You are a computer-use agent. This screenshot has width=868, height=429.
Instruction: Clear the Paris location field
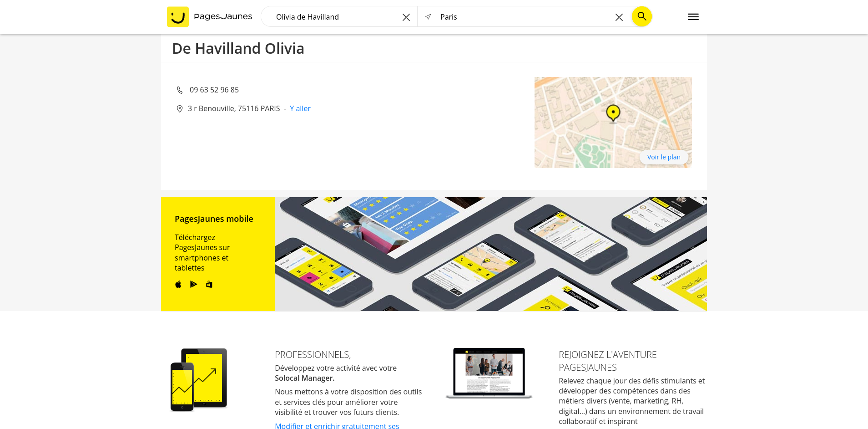coord(619,17)
